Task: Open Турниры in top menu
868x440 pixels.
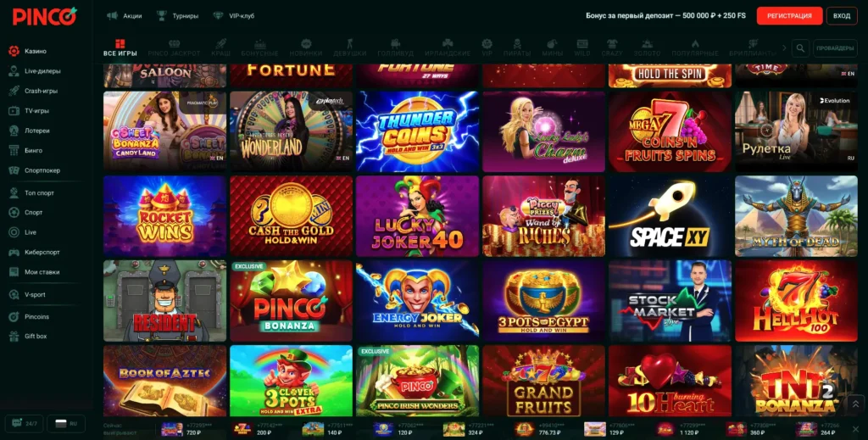Action: (178, 16)
